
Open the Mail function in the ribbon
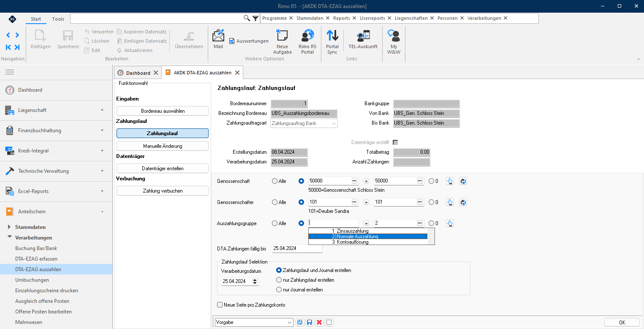(x=218, y=39)
